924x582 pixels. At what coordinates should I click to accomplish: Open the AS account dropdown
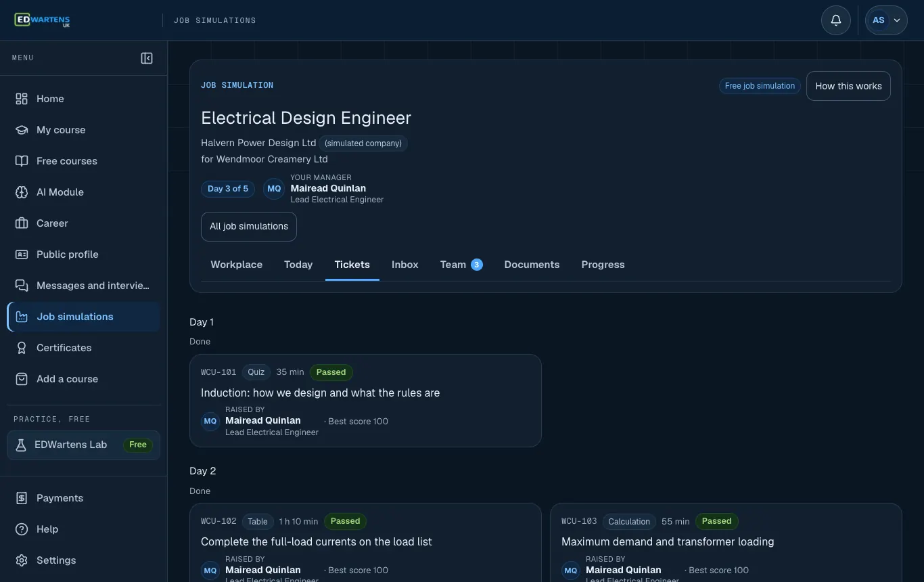tap(886, 20)
